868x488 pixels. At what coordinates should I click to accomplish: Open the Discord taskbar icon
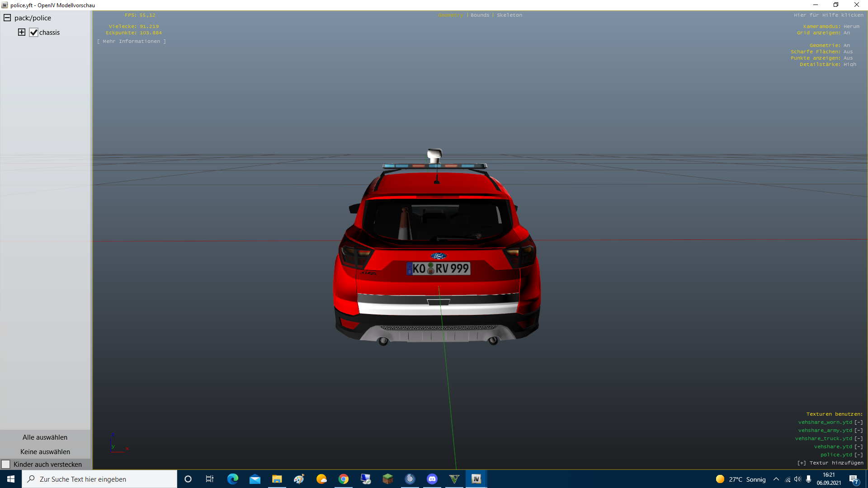pos(432,479)
